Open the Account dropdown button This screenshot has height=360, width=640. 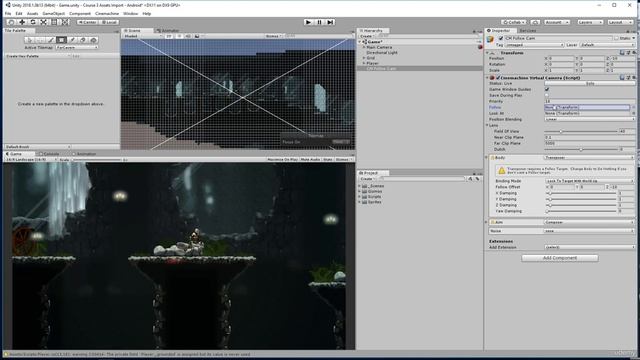click(556, 22)
